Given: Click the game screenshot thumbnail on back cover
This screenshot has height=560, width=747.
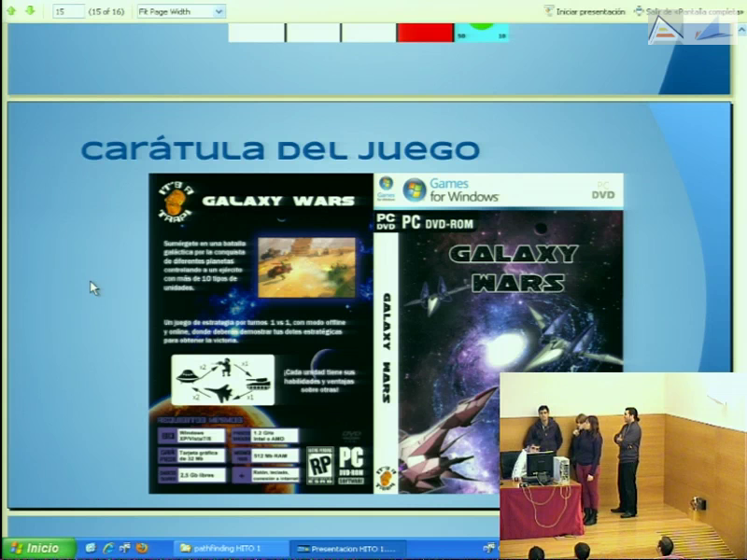Looking at the screenshot, I should [x=305, y=265].
